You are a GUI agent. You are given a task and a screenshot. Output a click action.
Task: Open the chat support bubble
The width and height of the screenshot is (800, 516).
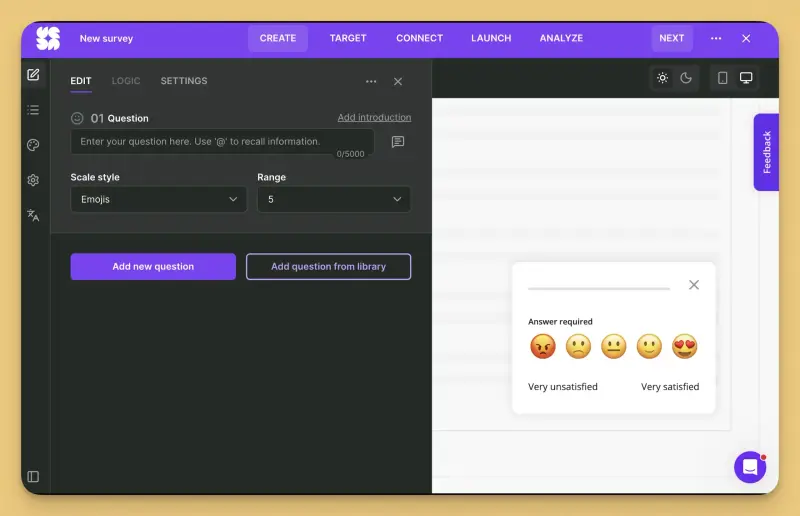coord(750,467)
